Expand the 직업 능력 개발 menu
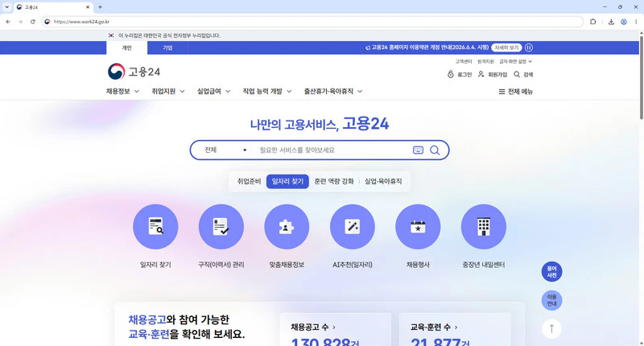The height and width of the screenshot is (346, 644). click(267, 91)
